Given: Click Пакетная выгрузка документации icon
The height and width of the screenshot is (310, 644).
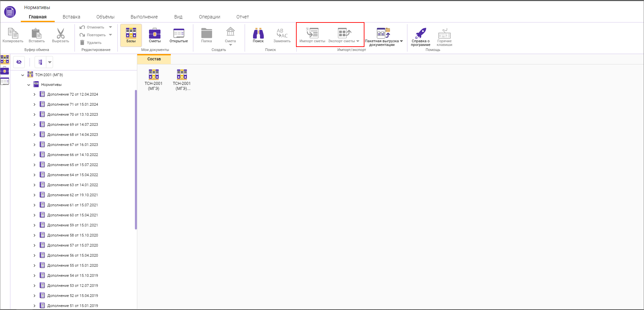Looking at the screenshot, I should 383,33.
